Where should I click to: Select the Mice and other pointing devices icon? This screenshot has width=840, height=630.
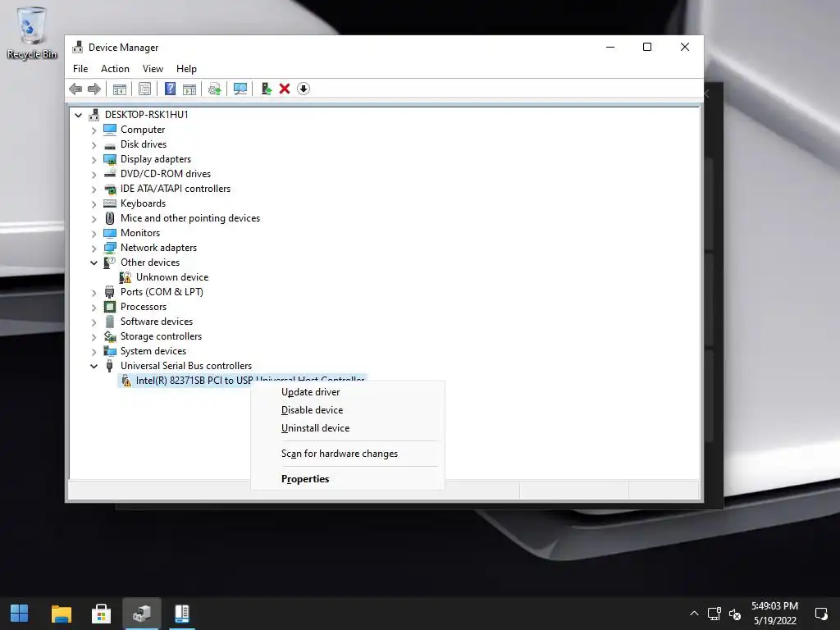click(x=110, y=218)
